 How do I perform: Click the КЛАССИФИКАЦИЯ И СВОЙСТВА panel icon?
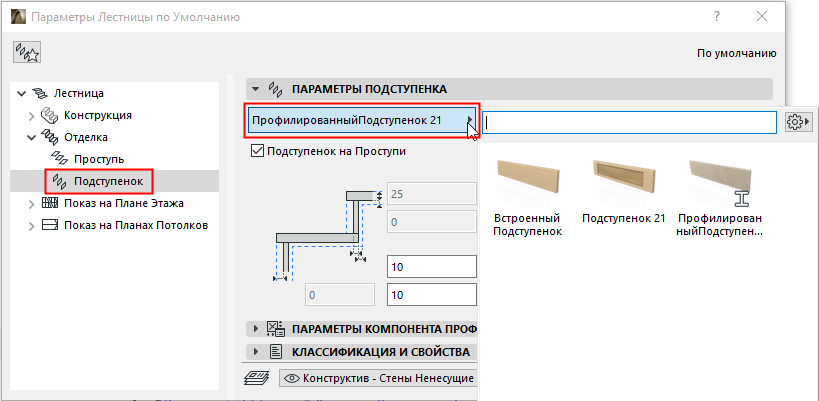(276, 352)
